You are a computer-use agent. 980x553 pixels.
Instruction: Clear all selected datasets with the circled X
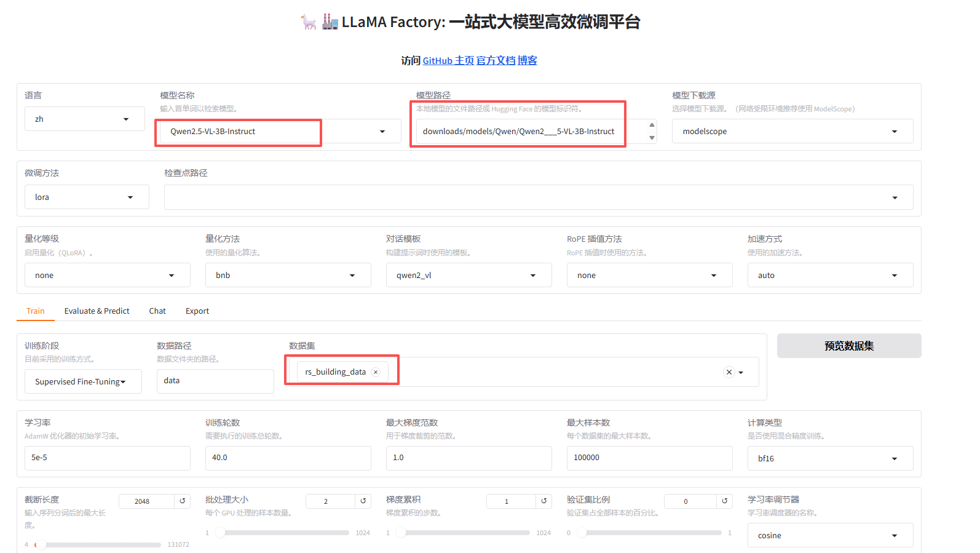pyautogui.click(x=729, y=372)
